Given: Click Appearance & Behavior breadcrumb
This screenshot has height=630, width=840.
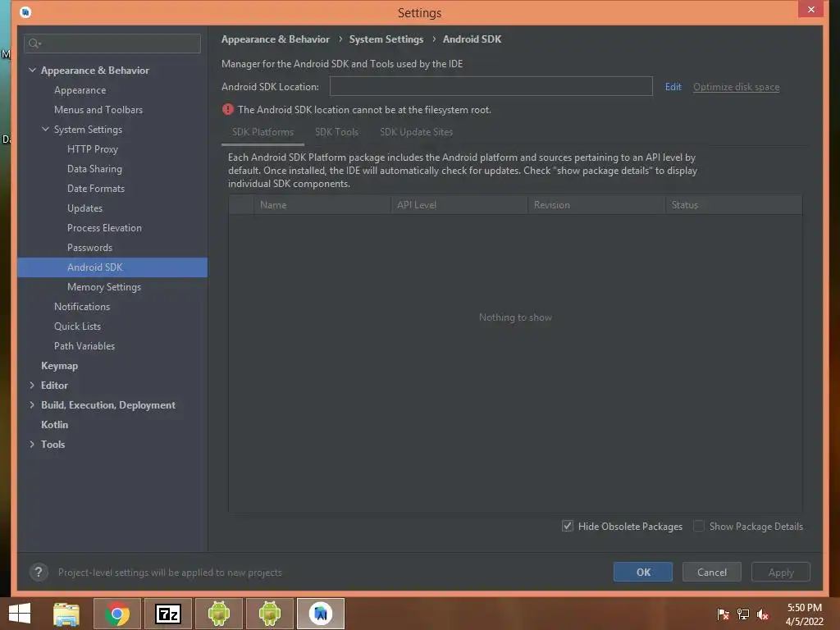Looking at the screenshot, I should [x=276, y=39].
